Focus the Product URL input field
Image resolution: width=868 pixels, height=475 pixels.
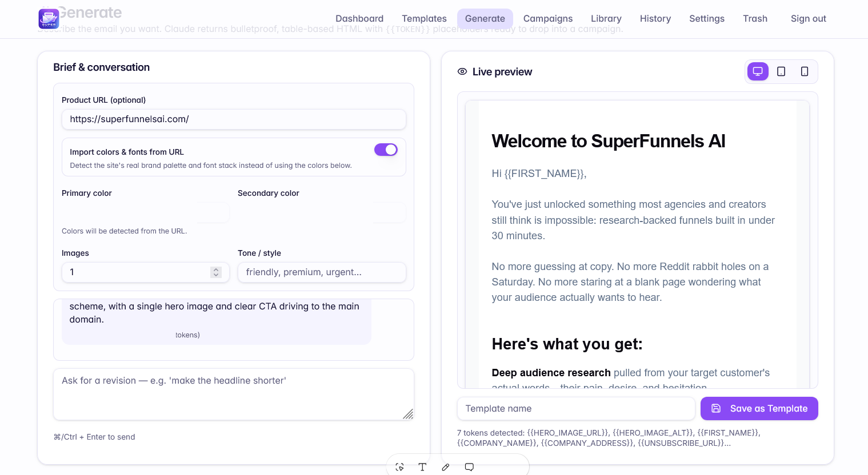[234, 119]
